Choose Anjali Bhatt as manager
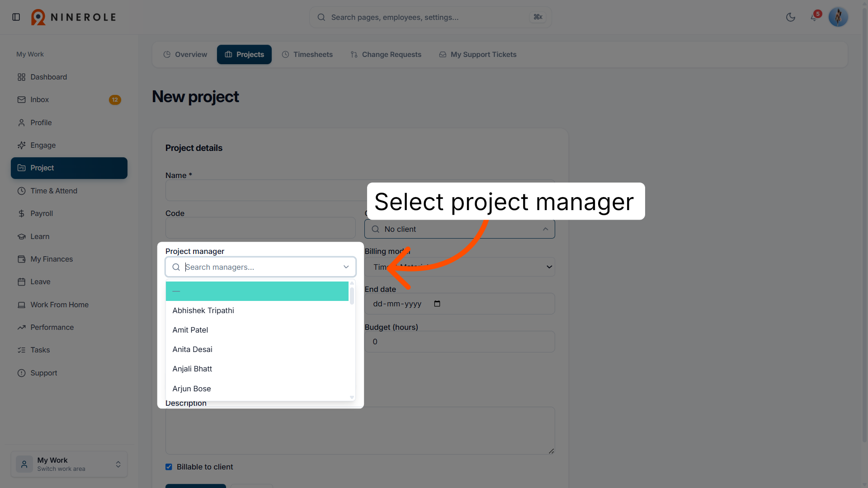 257,369
